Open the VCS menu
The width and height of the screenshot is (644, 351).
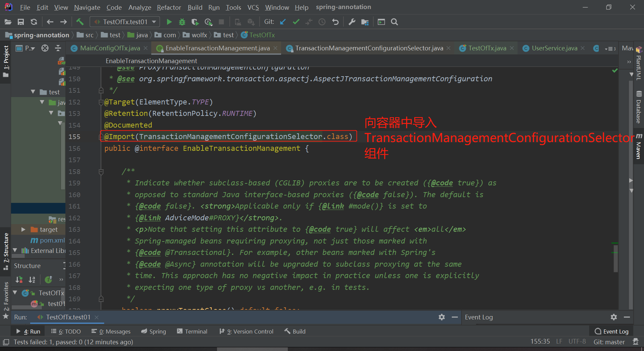(x=253, y=7)
